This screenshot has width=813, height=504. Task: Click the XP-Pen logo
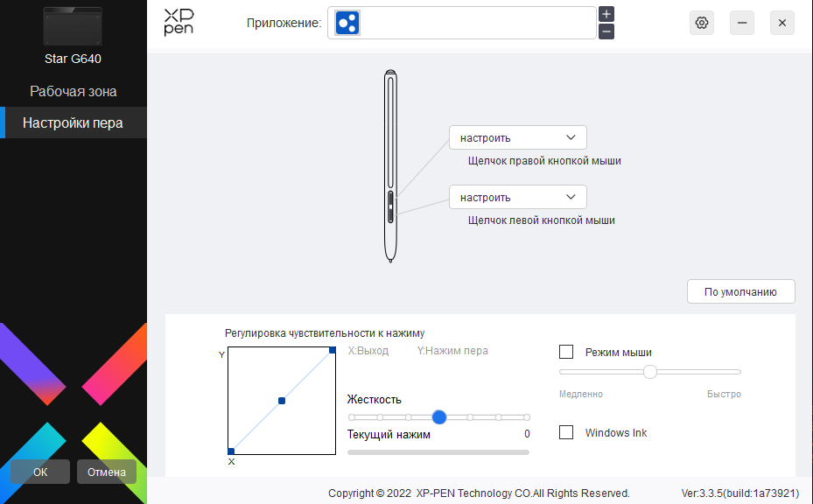(179, 22)
